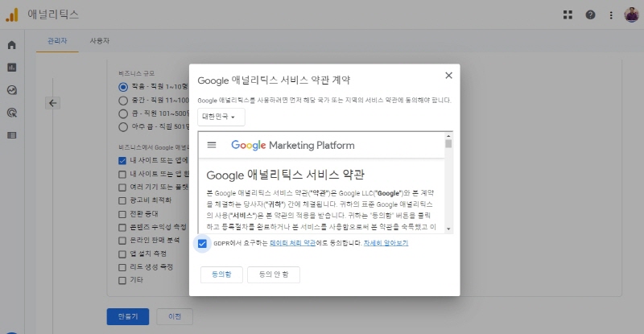The image size is (644, 334).
Task: Open the 자세히 알아보기 learn more link
Action: click(x=386, y=243)
